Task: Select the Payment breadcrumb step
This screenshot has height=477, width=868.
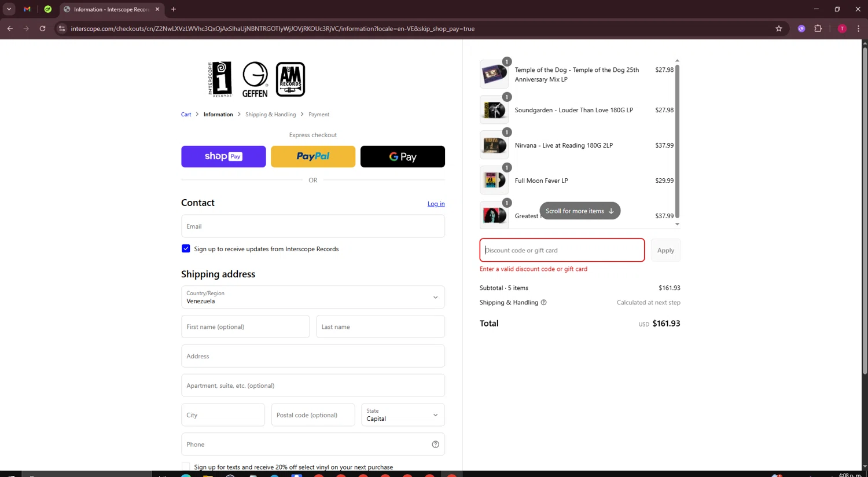Action: tap(319, 115)
